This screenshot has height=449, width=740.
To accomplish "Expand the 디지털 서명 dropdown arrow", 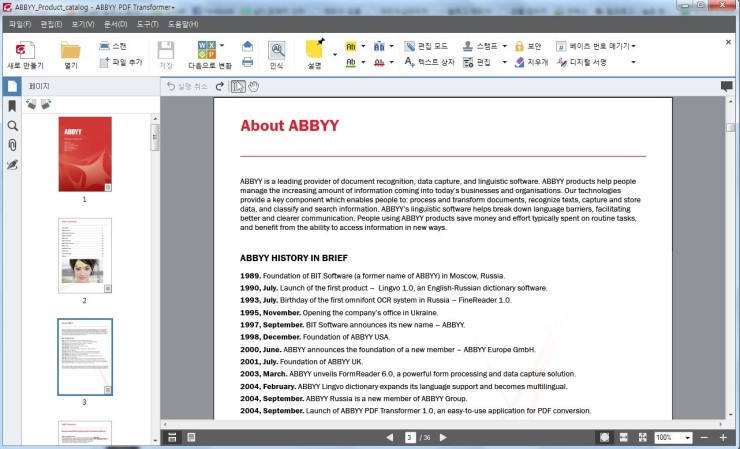I will coord(633,62).
